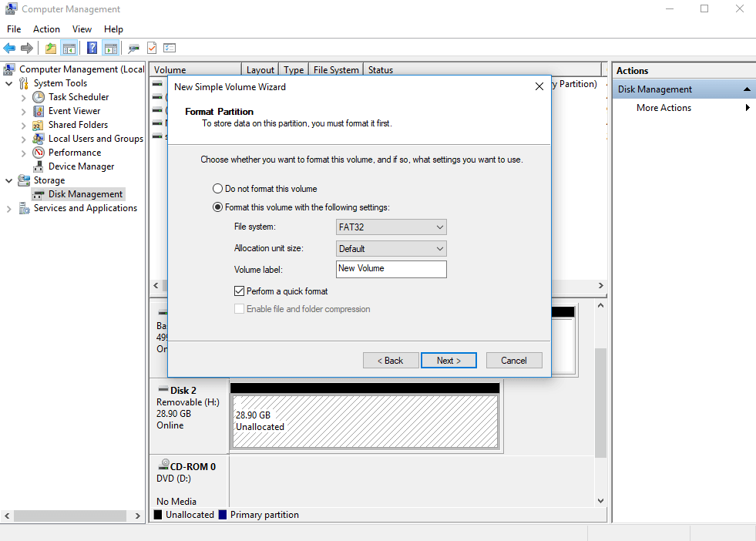756x541 pixels.
Task: Click the Local Users and Groups icon
Action: [x=39, y=139]
